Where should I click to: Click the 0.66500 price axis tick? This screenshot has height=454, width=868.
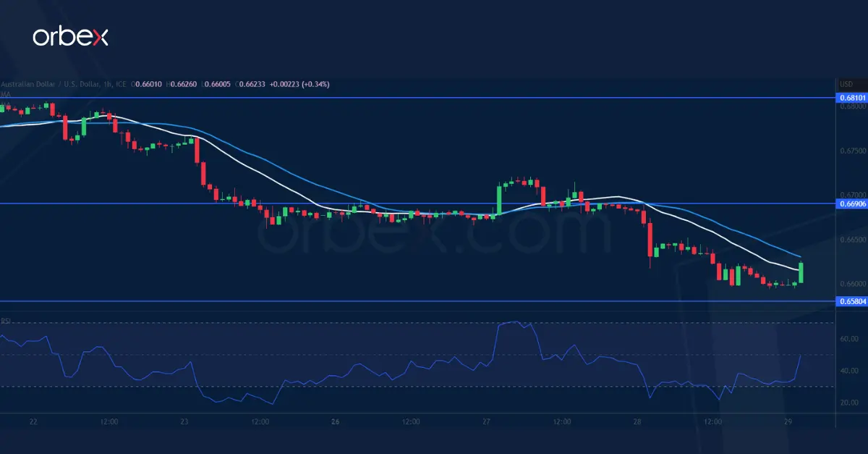(851, 239)
